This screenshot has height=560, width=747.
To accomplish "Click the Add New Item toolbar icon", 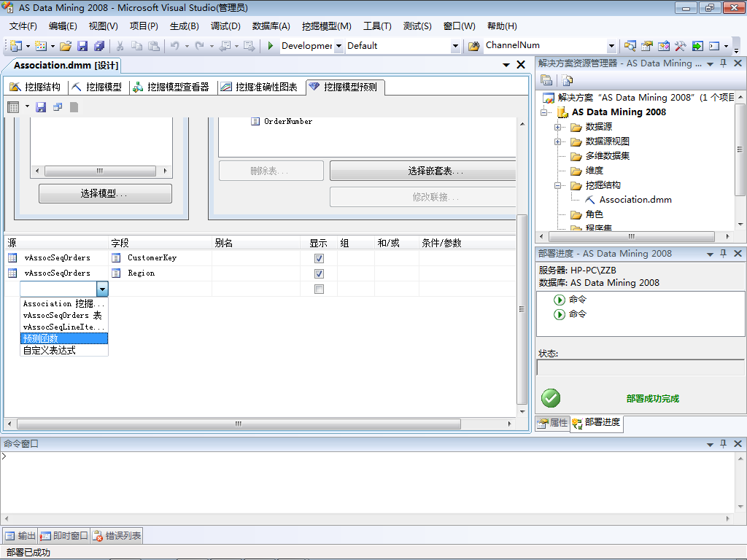I will pos(41,46).
